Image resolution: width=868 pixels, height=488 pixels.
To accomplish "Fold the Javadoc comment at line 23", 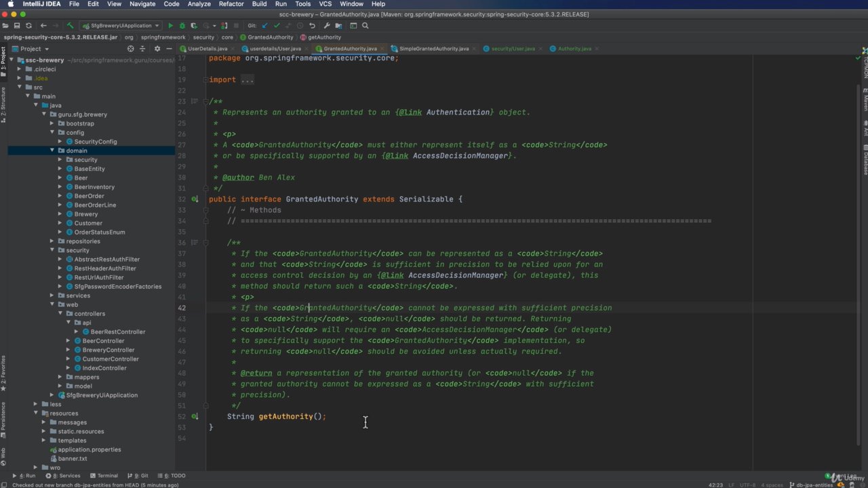I will point(207,102).
